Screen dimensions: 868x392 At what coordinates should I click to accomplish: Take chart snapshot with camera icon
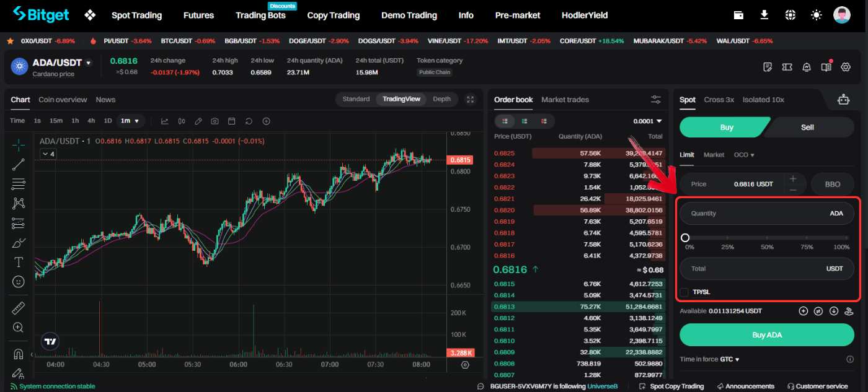[215, 121]
